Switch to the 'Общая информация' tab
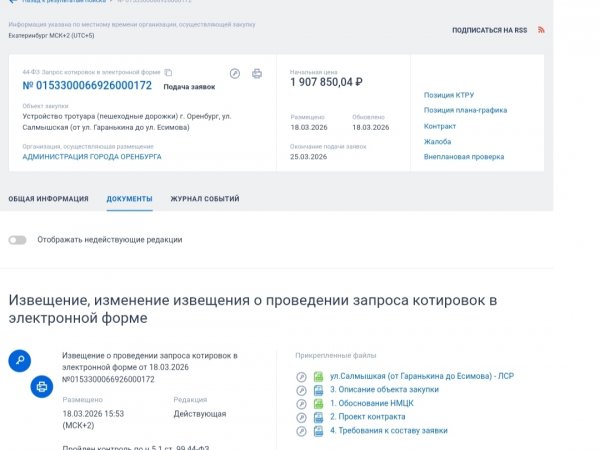Viewport: 600px width, 450px height. tap(48, 199)
